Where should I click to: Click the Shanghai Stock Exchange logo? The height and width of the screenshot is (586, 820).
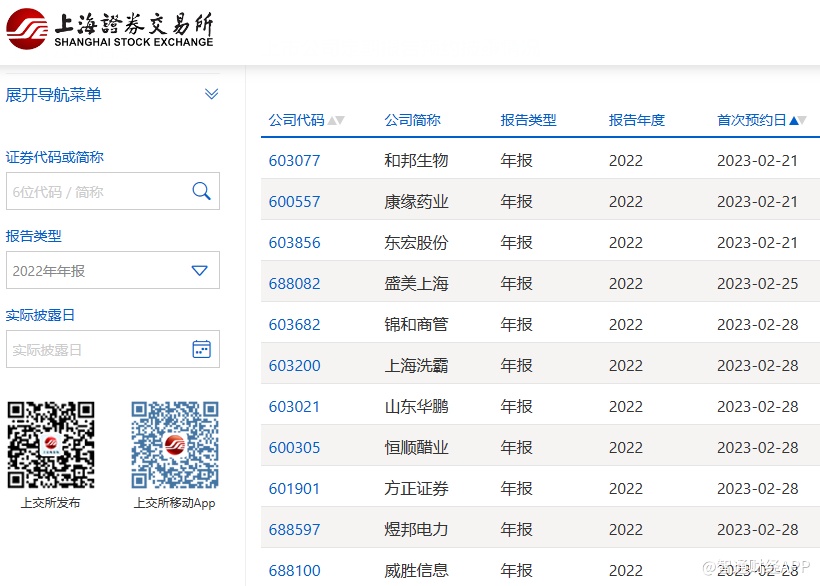[110, 29]
